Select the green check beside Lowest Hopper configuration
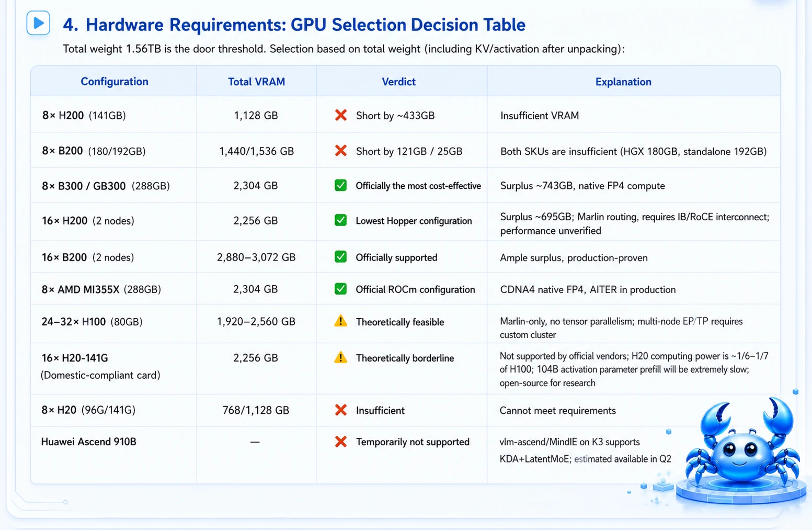The width and height of the screenshot is (812, 530). [341, 220]
